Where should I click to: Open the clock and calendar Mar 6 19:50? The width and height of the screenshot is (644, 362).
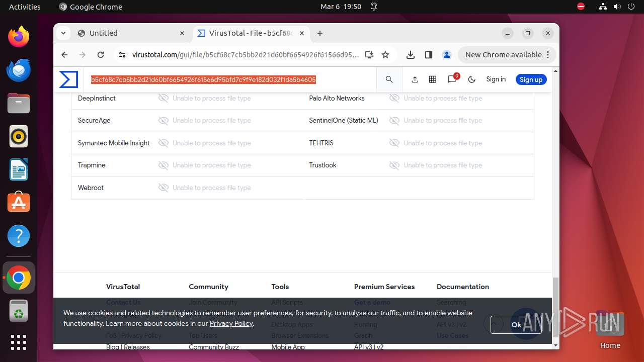tap(341, 7)
